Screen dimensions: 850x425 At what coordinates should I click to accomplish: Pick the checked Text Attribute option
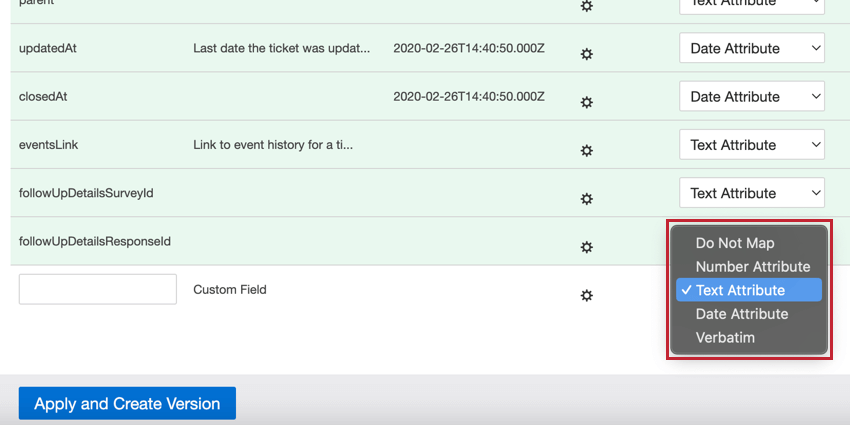[740, 290]
